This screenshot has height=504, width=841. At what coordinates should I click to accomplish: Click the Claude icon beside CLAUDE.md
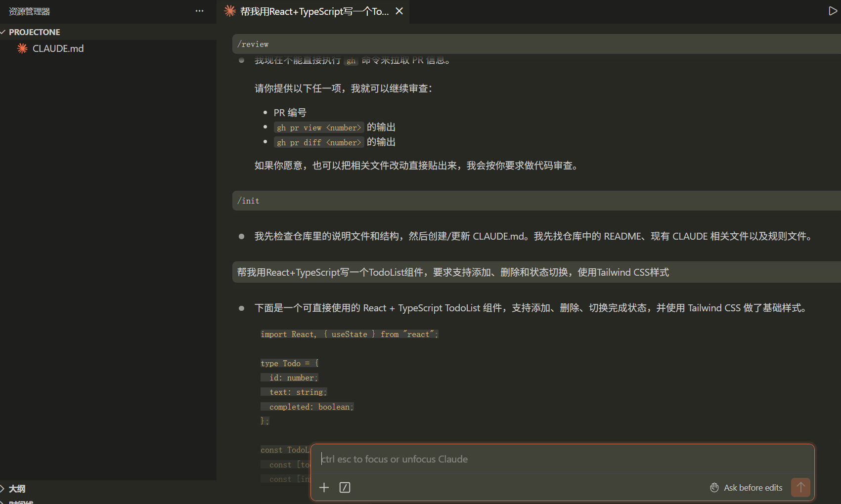(x=22, y=48)
